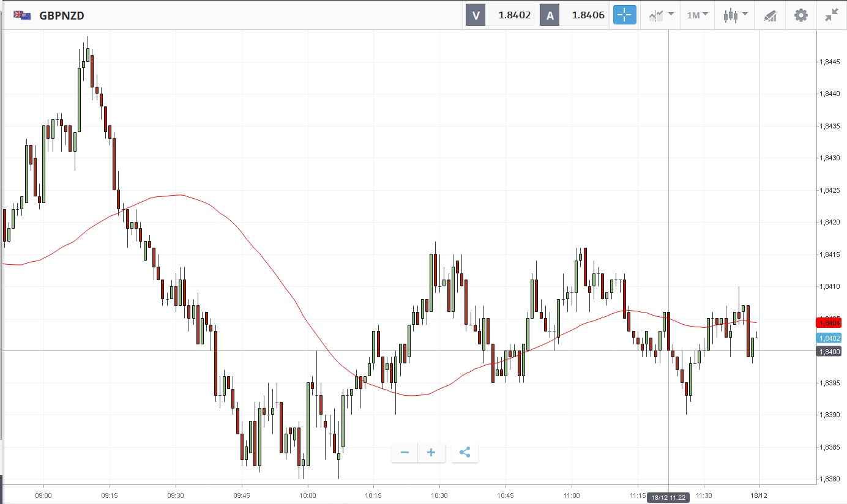Viewport: 847px width, 504px height.
Task: Expand the 1M timeframe dropdown
Action: click(697, 15)
